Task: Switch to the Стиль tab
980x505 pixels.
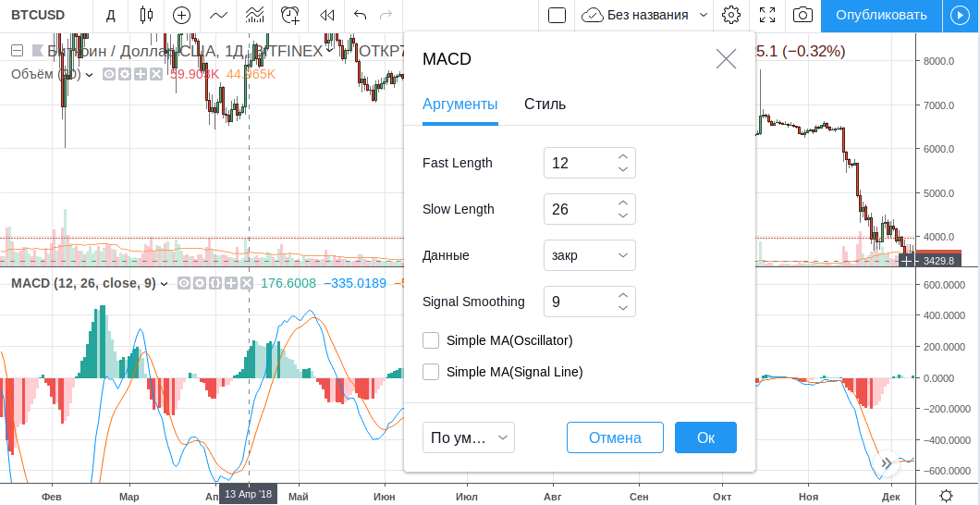Action: click(x=545, y=104)
